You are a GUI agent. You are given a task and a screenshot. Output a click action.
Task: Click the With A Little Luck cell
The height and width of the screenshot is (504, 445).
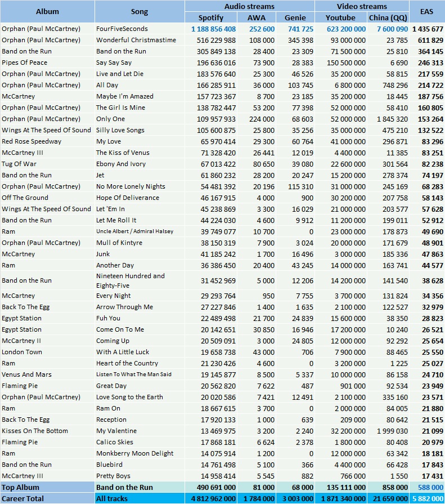click(x=140, y=351)
